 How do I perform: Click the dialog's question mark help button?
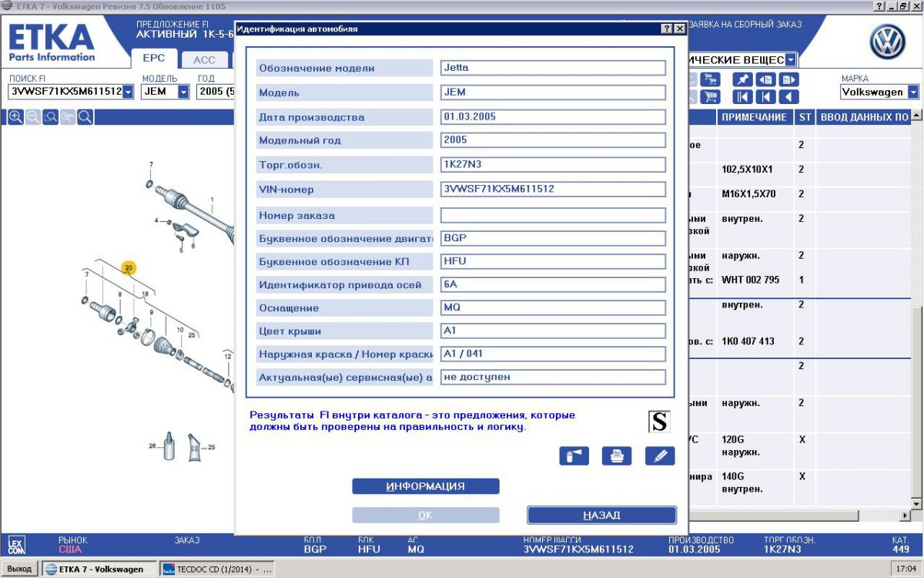click(666, 29)
